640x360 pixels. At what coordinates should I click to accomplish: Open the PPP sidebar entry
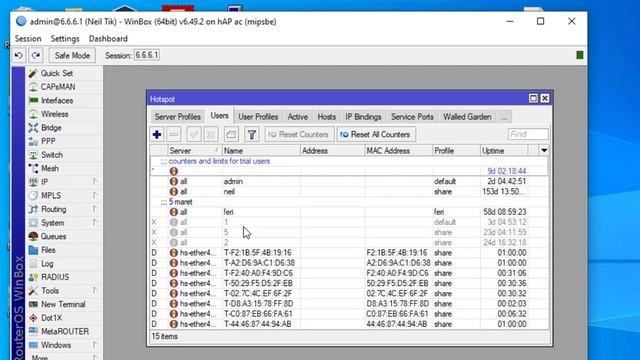(x=48, y=141)
